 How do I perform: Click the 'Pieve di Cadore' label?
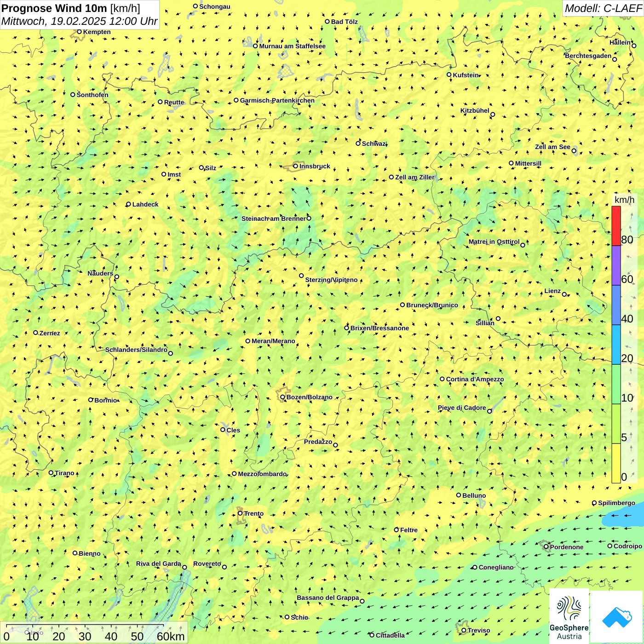(462, 408)
